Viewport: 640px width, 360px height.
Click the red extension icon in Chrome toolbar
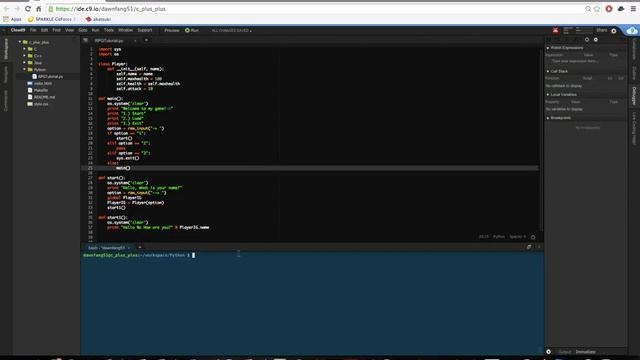609,9
